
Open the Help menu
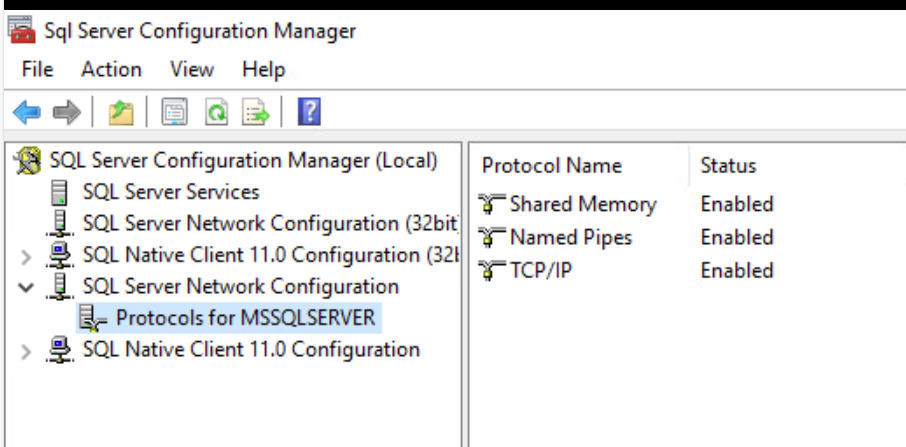click(263, 70)
